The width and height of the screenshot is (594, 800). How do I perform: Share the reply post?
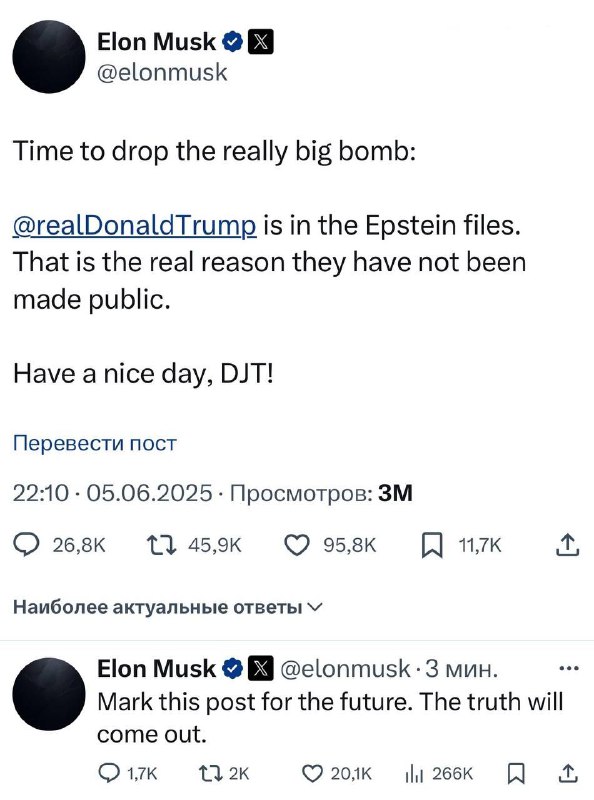[x=567, y=773]
